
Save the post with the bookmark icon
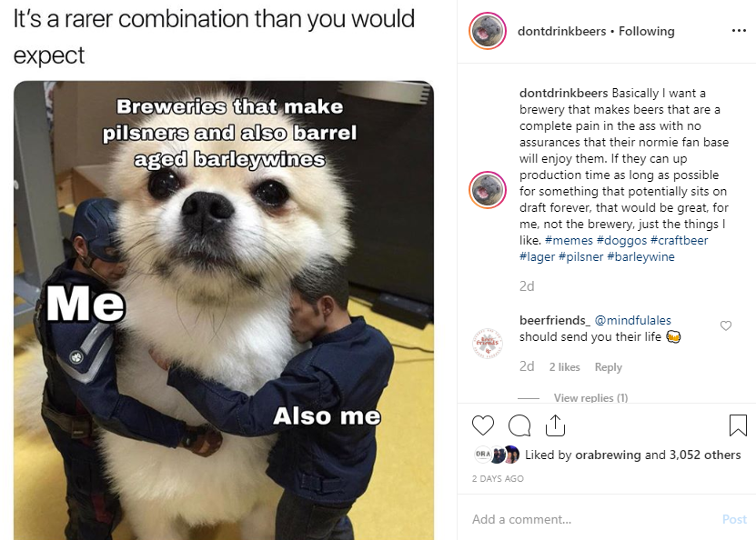tap(738, 425)
